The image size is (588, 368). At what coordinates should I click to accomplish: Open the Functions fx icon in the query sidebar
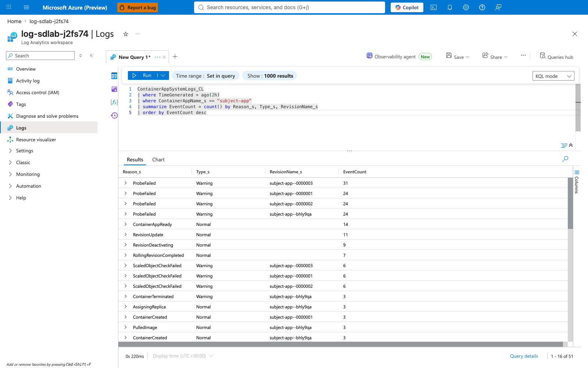click(114, 102)
